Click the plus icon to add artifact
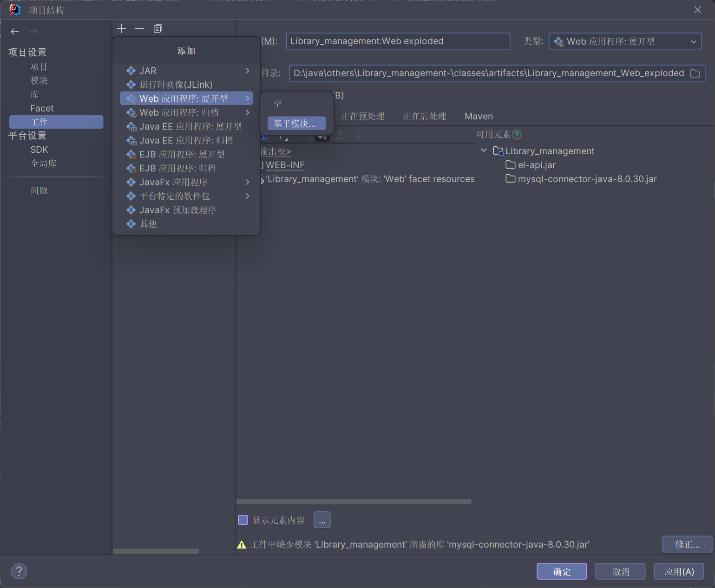This screenshot has width=715, height=588. (121, 29)
